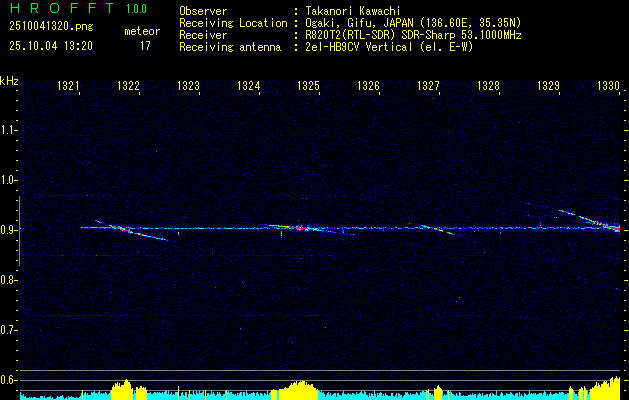Click the meteor echo streak near 1322
The image size is (629, 400).
(x=125, y=230)
